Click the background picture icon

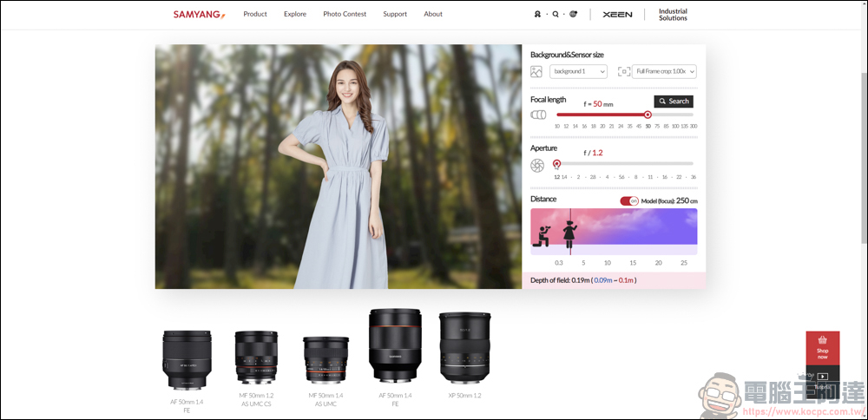pyautogui.click(x=536, y=71)
